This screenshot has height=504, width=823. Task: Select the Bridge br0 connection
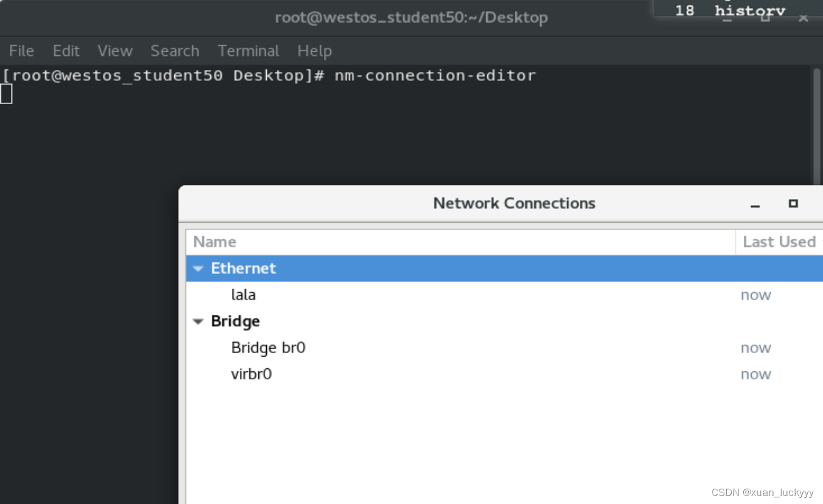268,348
